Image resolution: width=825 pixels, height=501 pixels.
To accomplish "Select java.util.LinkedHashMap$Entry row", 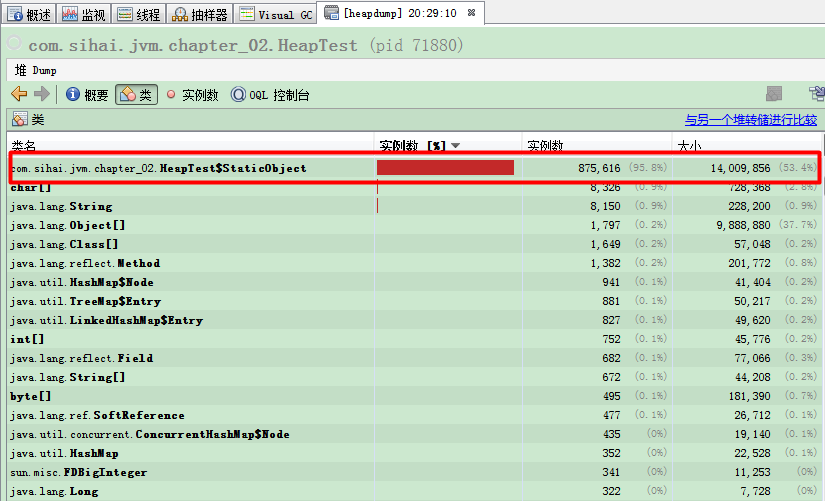I will 414,320.
